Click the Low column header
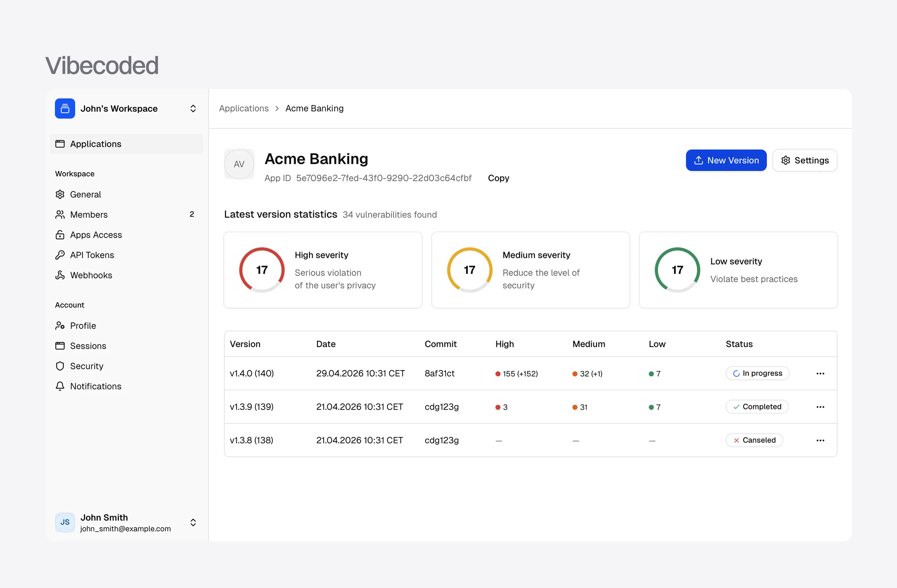This screenshot has width=897, height=588. point(657,344)
